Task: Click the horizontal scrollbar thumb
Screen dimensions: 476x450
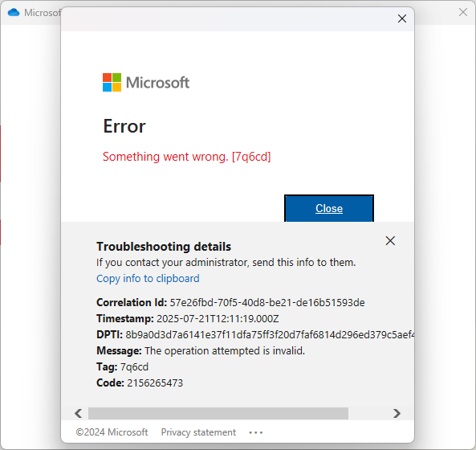Action: pos(218,413)
